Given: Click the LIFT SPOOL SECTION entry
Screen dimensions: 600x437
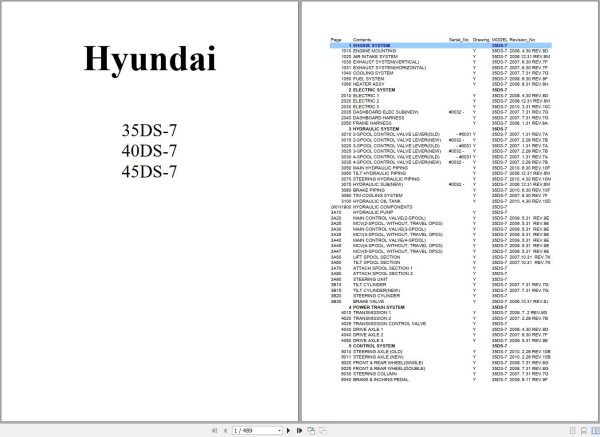Looking at the screenshot, I should [x=376, y=257].
